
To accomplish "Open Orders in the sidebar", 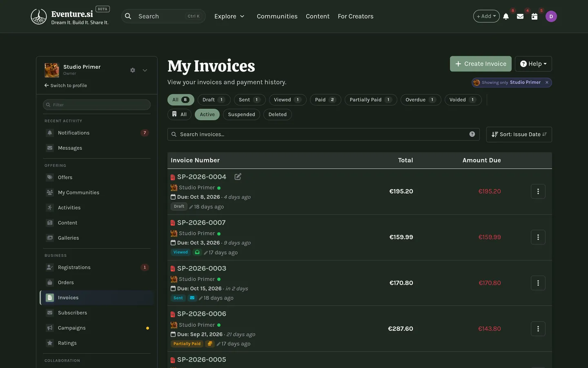I will point(97,283).
